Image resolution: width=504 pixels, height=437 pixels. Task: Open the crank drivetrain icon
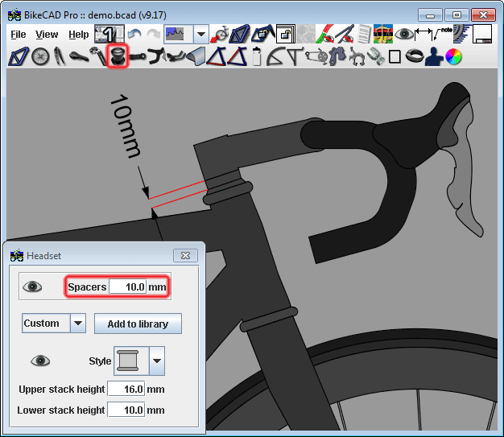click(x=316, y=57)
